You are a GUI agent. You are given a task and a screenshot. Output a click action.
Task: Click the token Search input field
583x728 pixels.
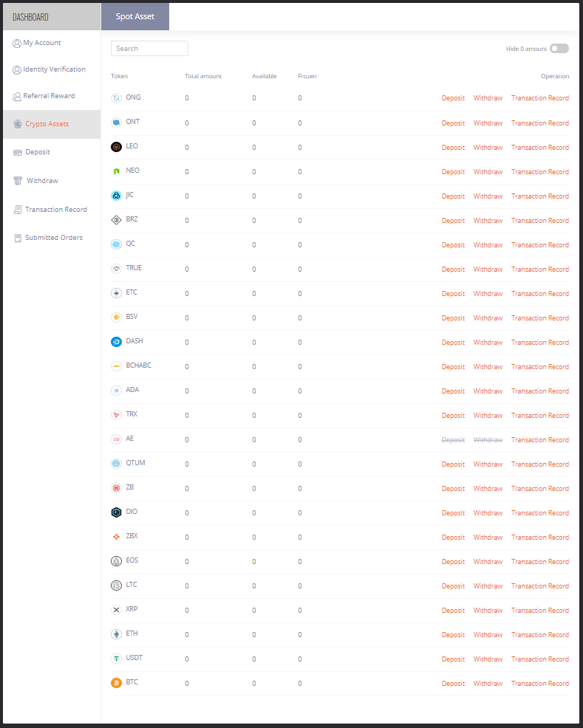pyautogui.click(x=149, y=49)
